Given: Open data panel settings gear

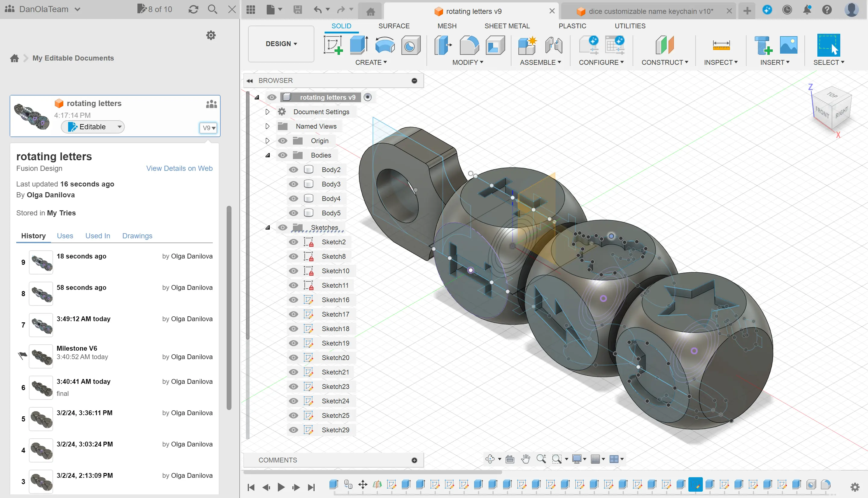Looking at the screenshot, I should [211, 35].
